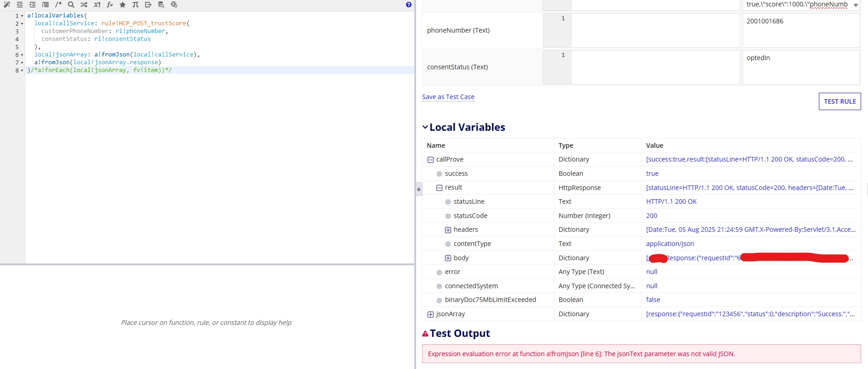Click the jsonText error message box
This screenshot has height=369, width=868.
click(641, 354)
